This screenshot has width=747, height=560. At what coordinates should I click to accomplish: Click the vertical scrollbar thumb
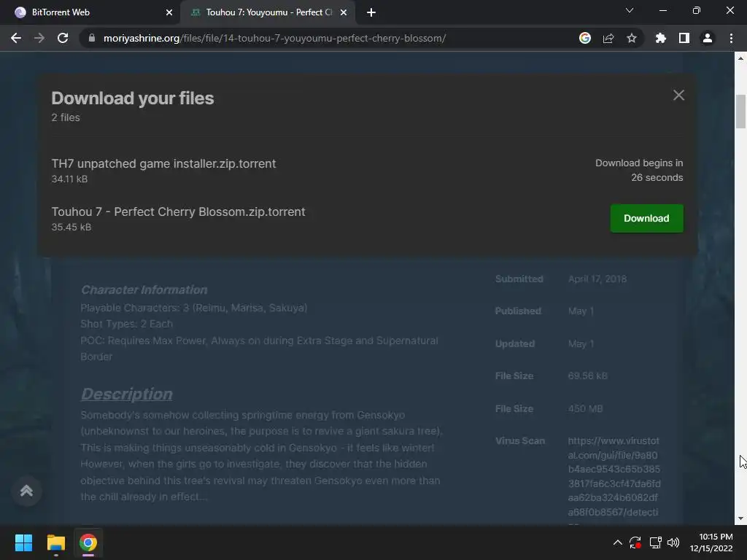[740, 112]
